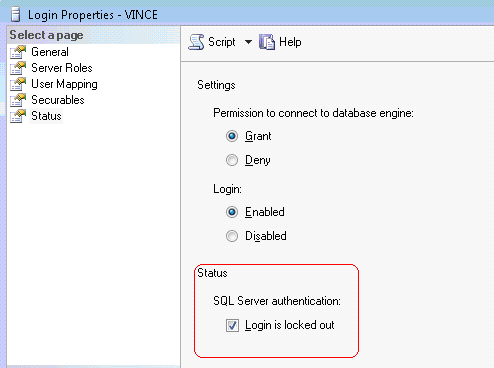Select the Deny permission option
The height and width of the screenshot is (368, 494).
tap(232, 160)
